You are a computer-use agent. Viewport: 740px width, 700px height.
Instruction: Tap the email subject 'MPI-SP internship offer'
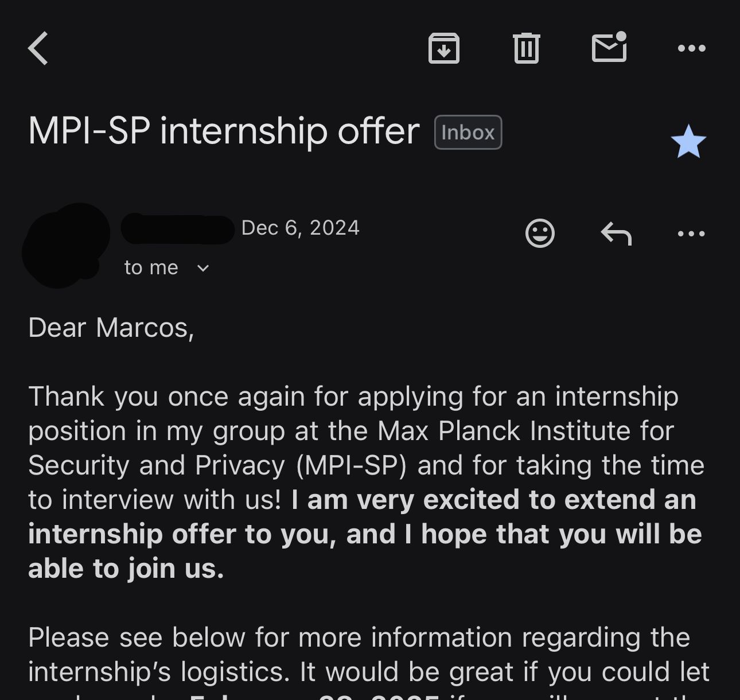point(223,131)
